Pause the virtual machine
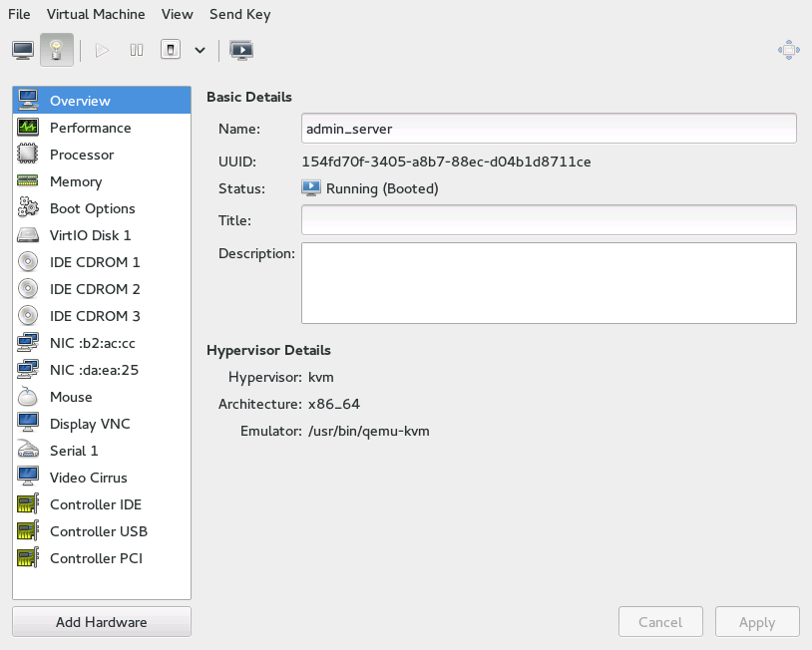 click(x=137, y=50)
